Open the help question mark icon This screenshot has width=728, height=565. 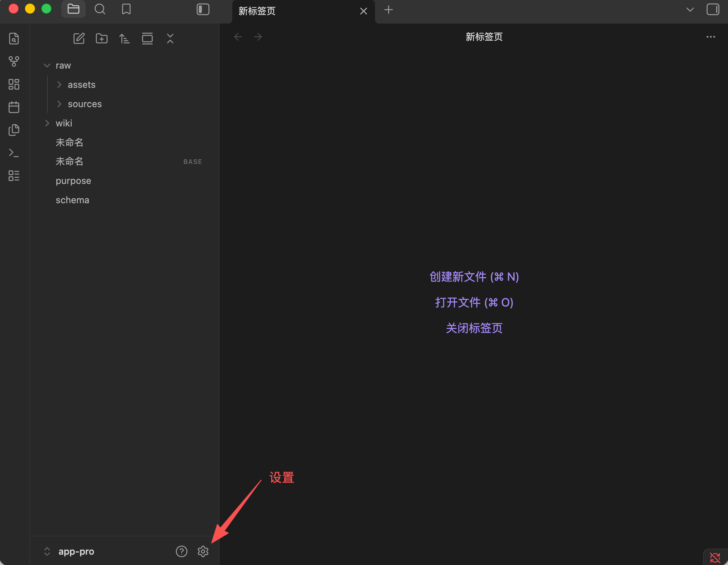coord(182,551)
